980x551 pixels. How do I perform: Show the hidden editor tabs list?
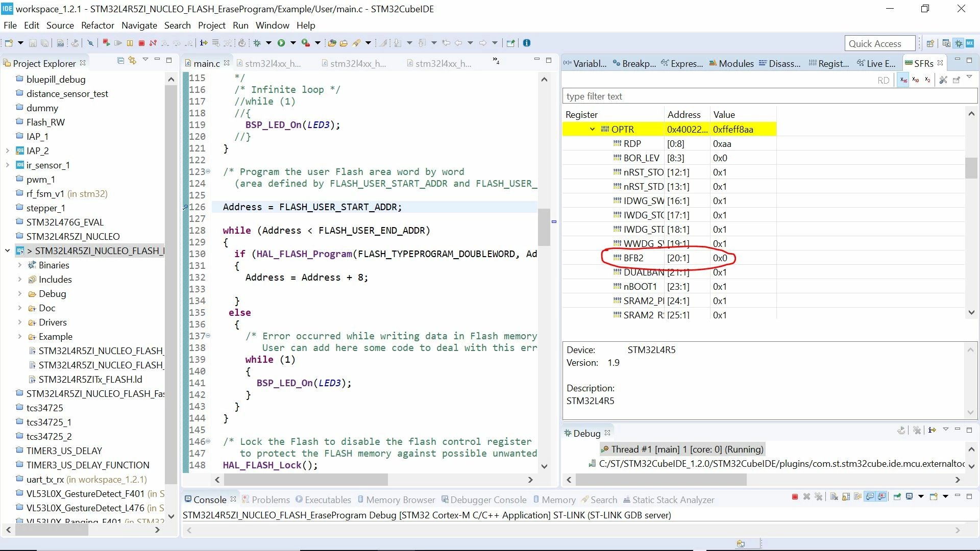pos(496,61)
